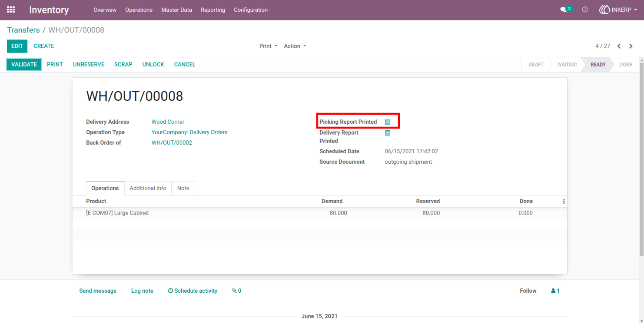This screenshot has height=324, width=644.
Task: Click the Scrap button
Action: click(x=123, y=65)
